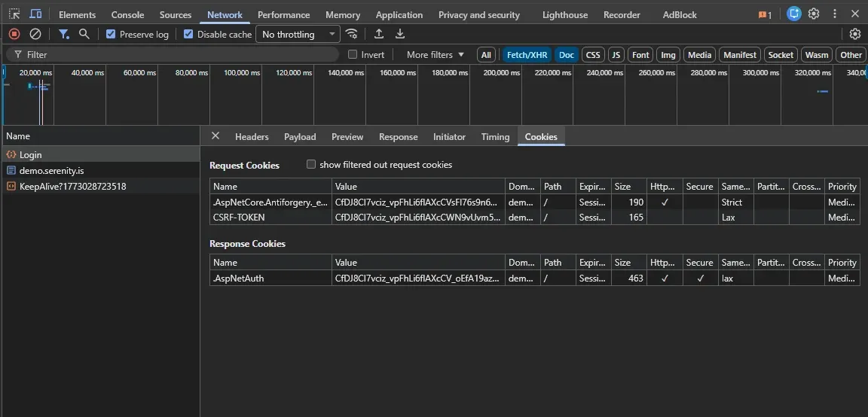This screenshot has width=868, height=417.
Task: Enable the Socket type filter
Action: tap(781, 55)
